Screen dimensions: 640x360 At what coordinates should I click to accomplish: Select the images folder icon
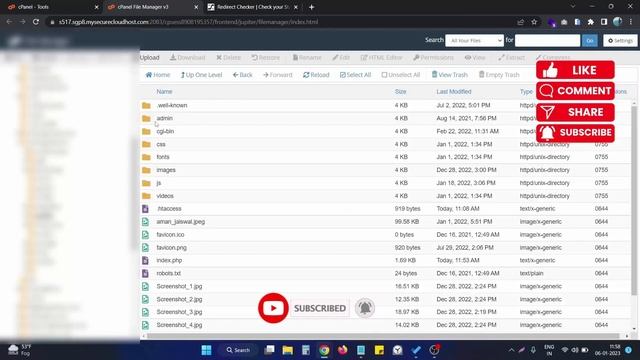click(x=146, y=170)
